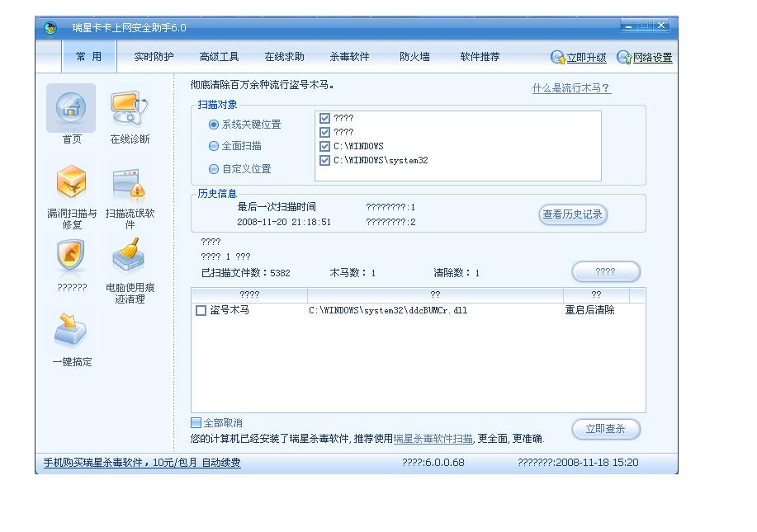Image resolution: width=757 pixels, height=532 pixels.
Task: Click the 查看历史记录 button
Action: click(x=573, y=214)
